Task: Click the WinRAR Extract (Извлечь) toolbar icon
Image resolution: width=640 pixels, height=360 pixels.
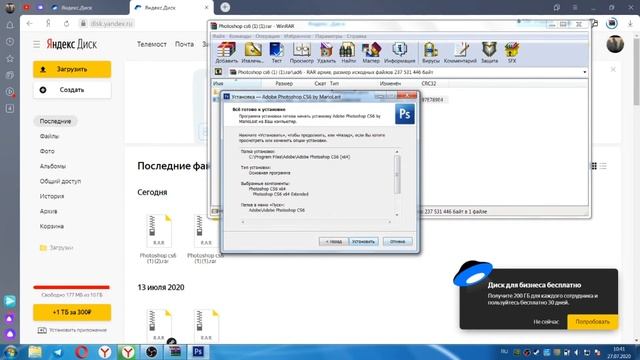Action: click(x=253, y=53)
